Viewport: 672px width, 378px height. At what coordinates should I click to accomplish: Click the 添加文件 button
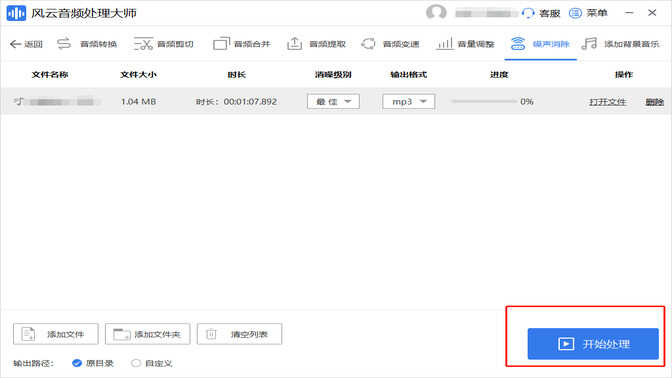[x=56, y=334]
